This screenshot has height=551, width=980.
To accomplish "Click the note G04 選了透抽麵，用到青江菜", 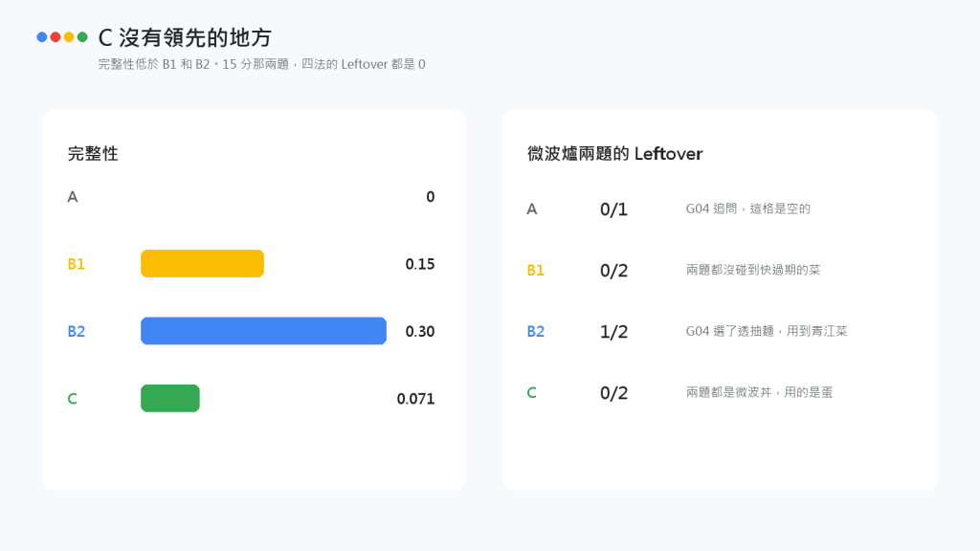I will 767,331.
